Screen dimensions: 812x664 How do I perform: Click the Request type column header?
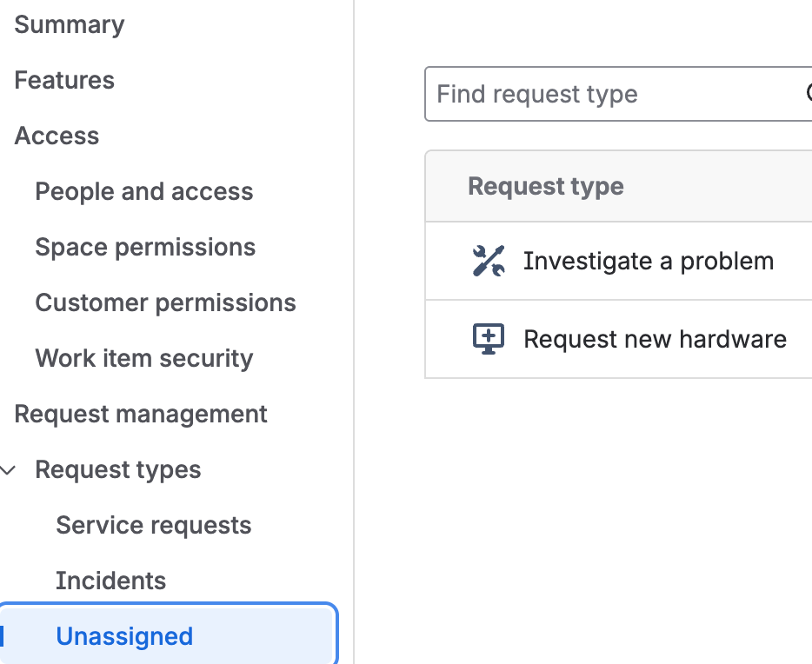tap(546, 186)
